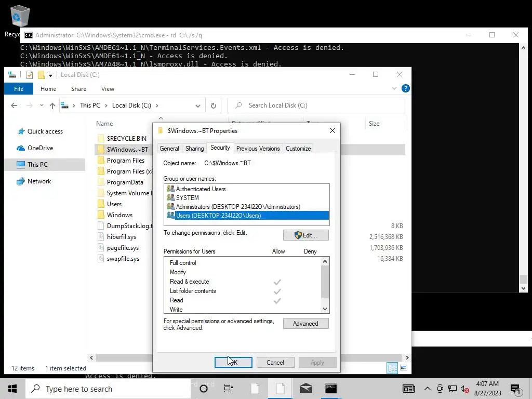
Task: Open the notification center icon
Action: tap(515, 390)
